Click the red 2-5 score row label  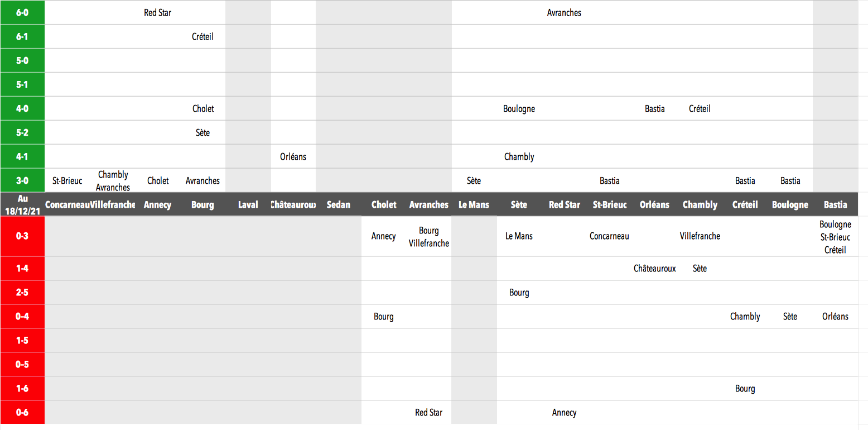pos(22,293)
